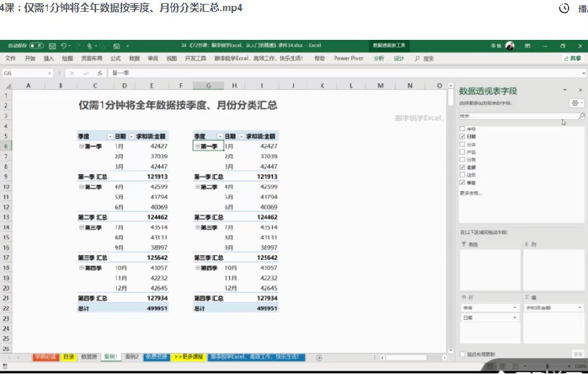Click the user profile avatar in title bar
This screenshot has width=588, height=374.
tap(510, 46)
